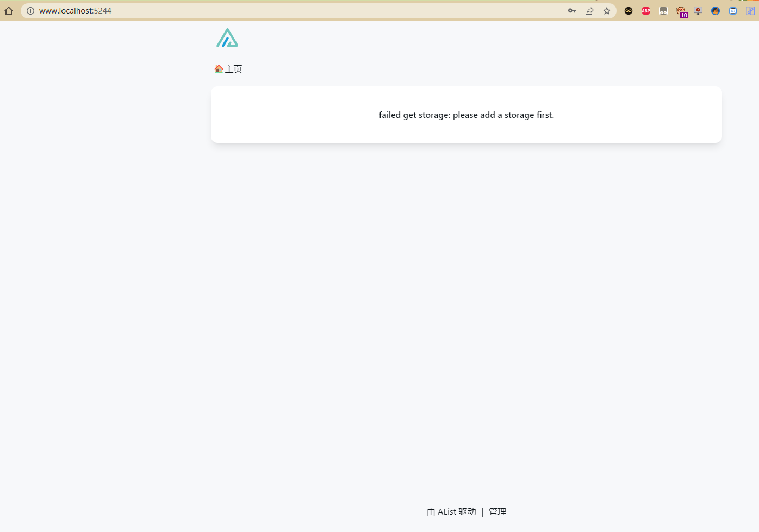Click the blue screen-recorder extension icon
This screenshot has height=532, width=759.
coord(732,10)
